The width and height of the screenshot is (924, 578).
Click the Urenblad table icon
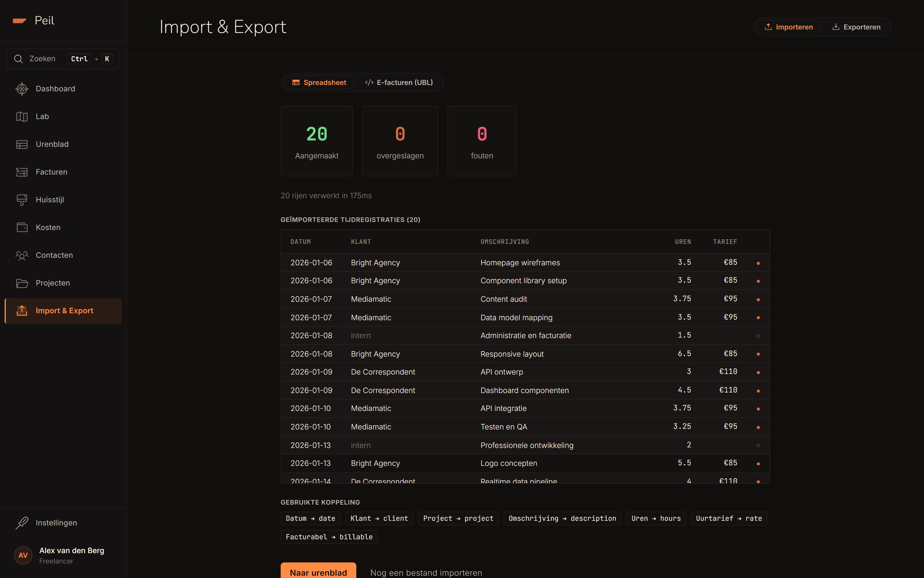[x=22, y=144]
